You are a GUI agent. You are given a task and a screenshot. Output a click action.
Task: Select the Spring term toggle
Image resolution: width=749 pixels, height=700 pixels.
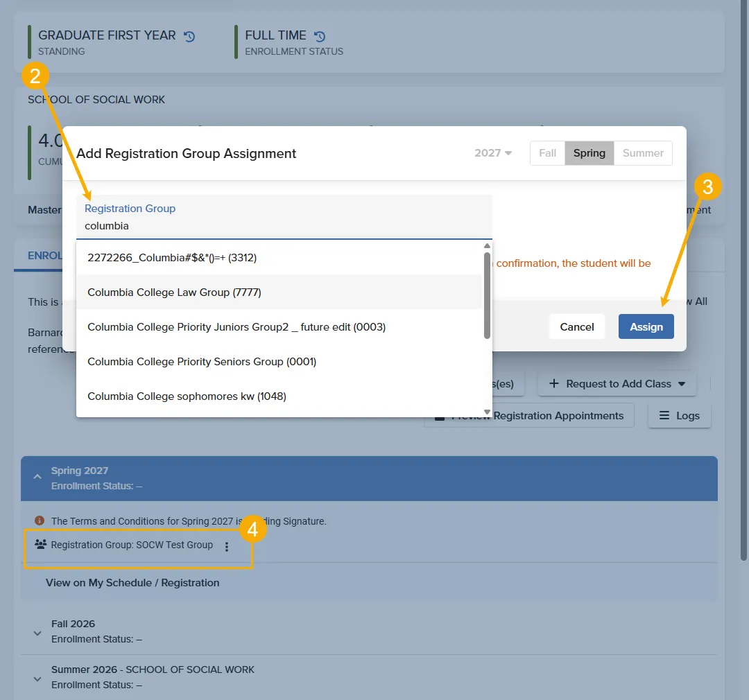pos(589,152)
